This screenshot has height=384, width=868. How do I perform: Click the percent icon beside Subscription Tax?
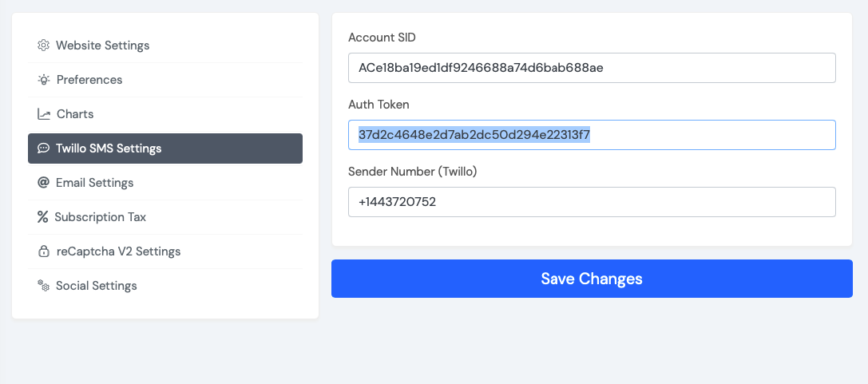coord(42,217)
